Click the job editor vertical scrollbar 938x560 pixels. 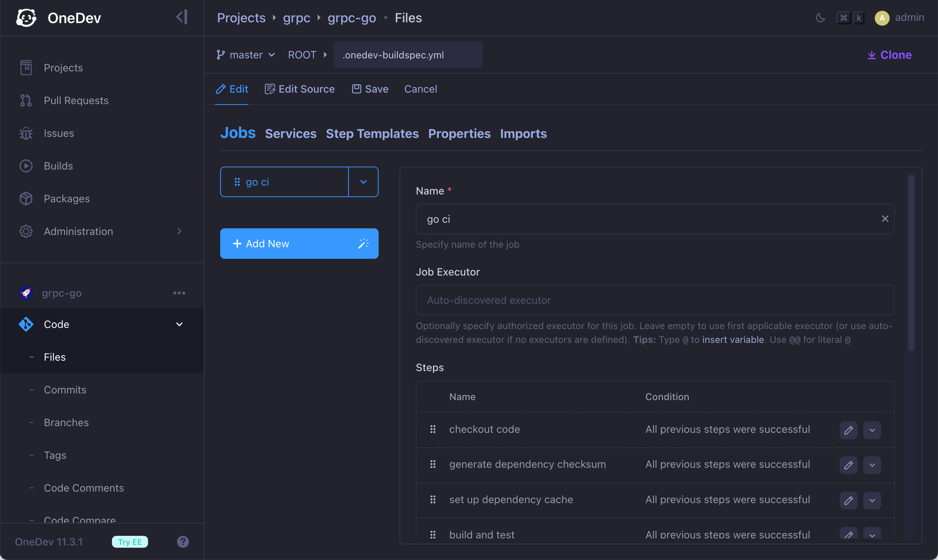point(911,262)
